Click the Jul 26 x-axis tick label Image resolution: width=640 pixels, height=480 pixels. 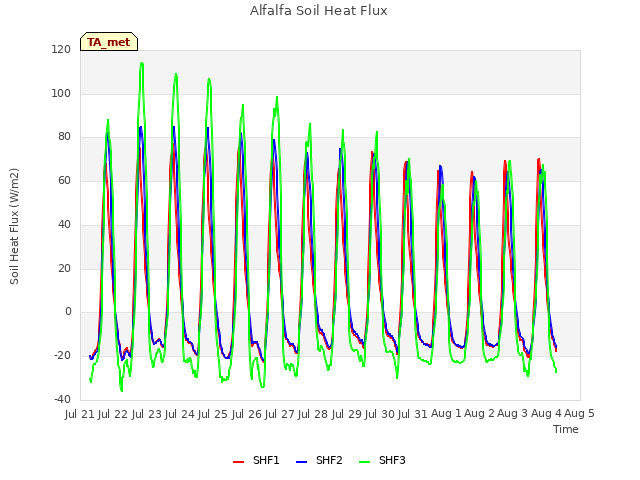pos(247,414)
